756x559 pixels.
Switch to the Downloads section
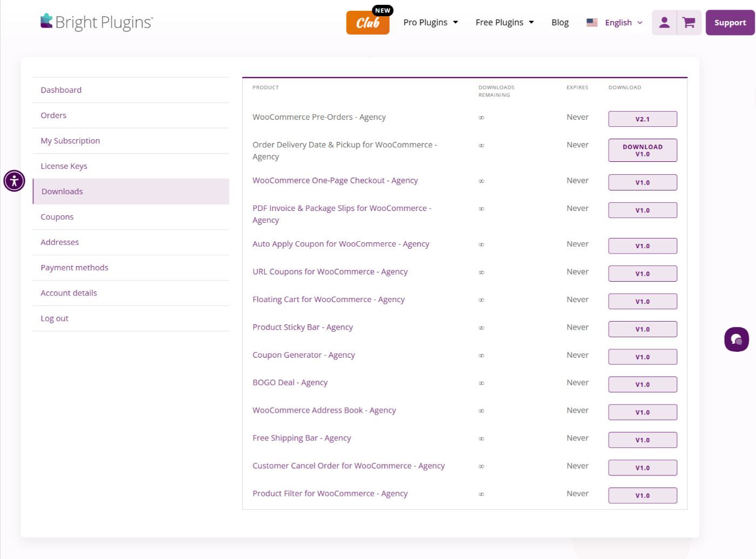[62, 191]
